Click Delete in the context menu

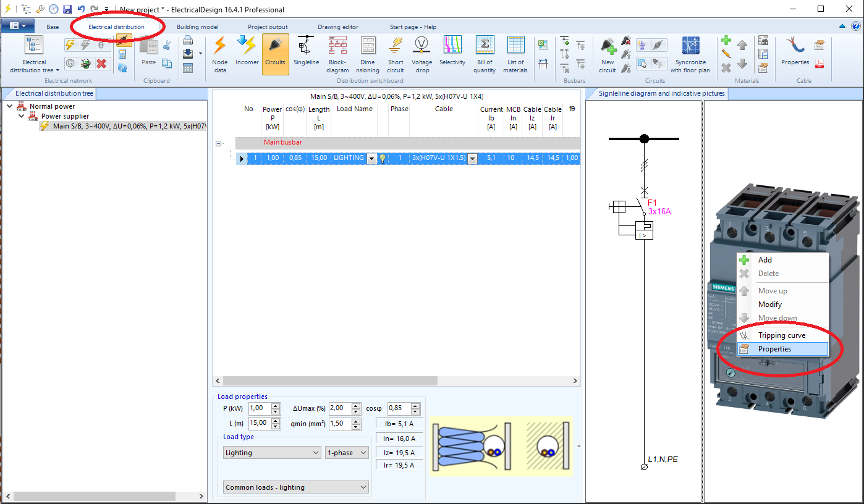coord(768,273)
